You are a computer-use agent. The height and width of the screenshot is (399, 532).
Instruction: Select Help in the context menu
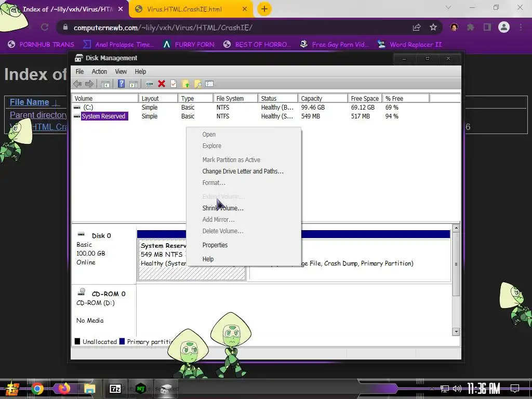(x=243, y=259)
